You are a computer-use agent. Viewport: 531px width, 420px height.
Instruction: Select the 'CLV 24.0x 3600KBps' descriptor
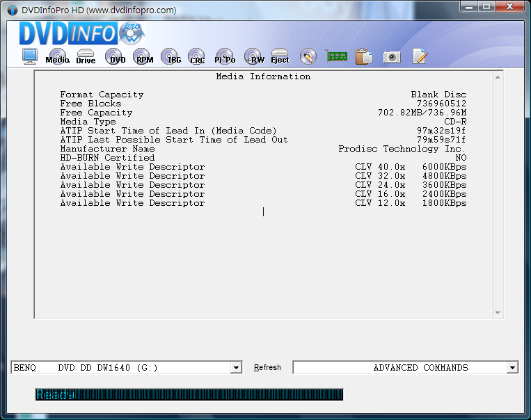(x=411, y=185)
